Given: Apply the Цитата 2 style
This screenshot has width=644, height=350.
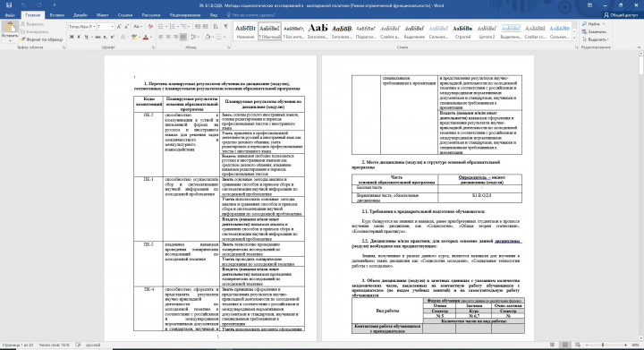Looking at the screenshot, I should pos(487,31).
